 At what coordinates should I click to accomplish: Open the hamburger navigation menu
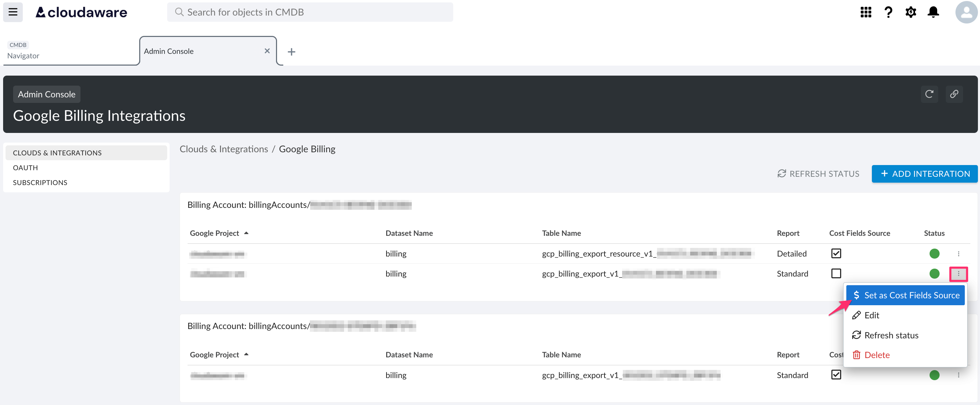pyautogui.click(x=12, y=12)
